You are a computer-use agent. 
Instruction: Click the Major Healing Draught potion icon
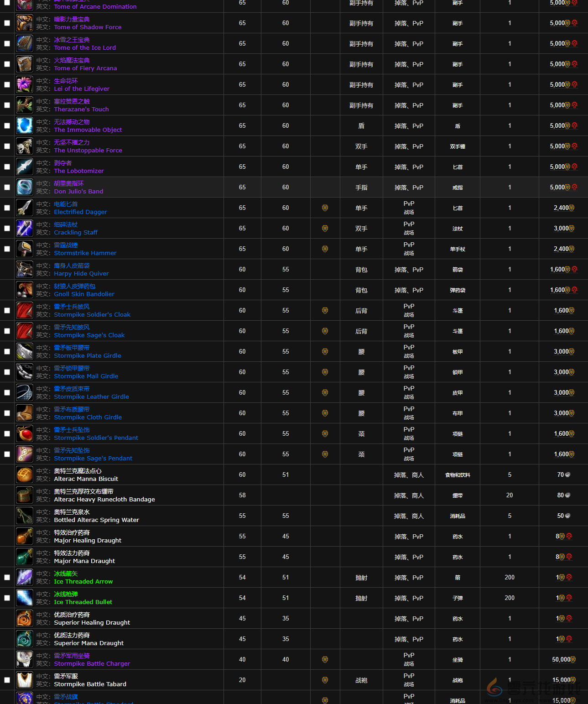click(25, 536)
